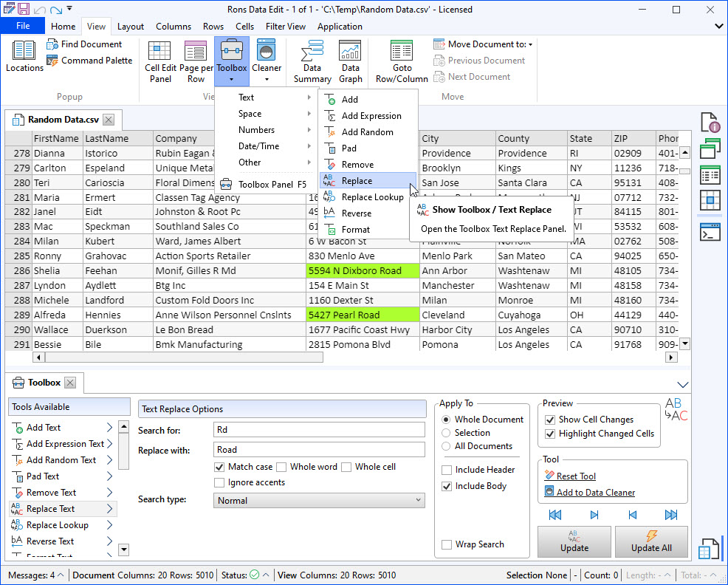Enable the Whole word option
This screenshot has width=728, height=585.
(x=281, y=467)
